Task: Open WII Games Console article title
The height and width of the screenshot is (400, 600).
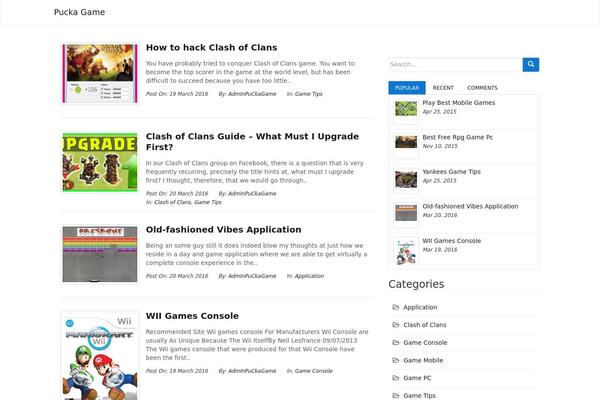Action: coord(192,316)
